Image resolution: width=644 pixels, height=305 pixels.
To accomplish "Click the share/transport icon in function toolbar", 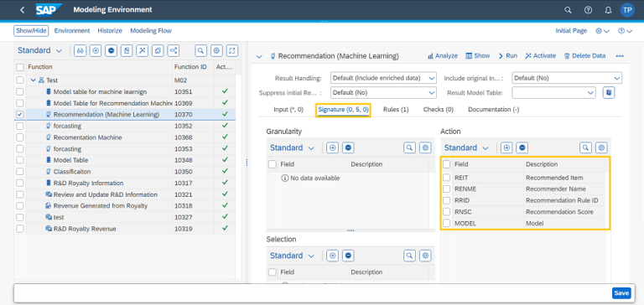I will 174,50.
